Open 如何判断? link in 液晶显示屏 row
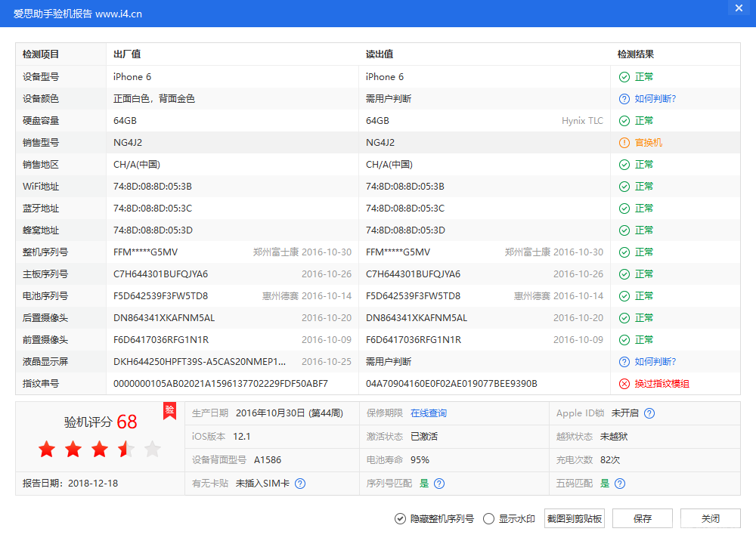 655,362
